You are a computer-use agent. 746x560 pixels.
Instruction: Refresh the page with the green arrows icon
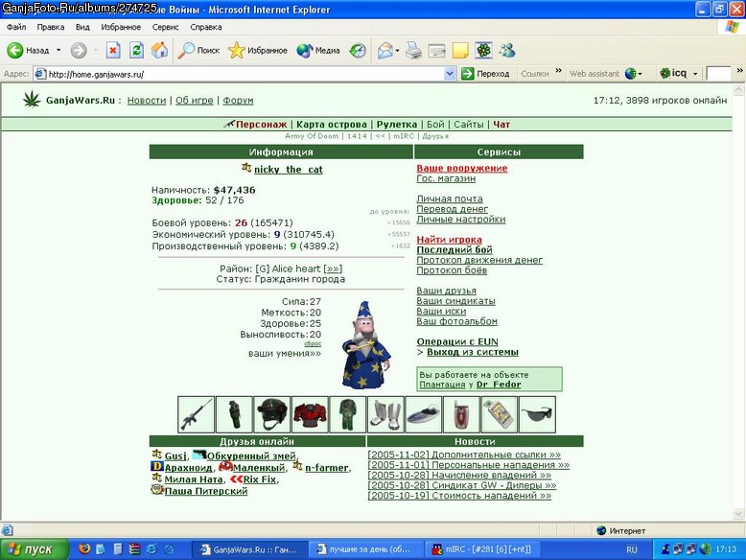pos(136,50)
